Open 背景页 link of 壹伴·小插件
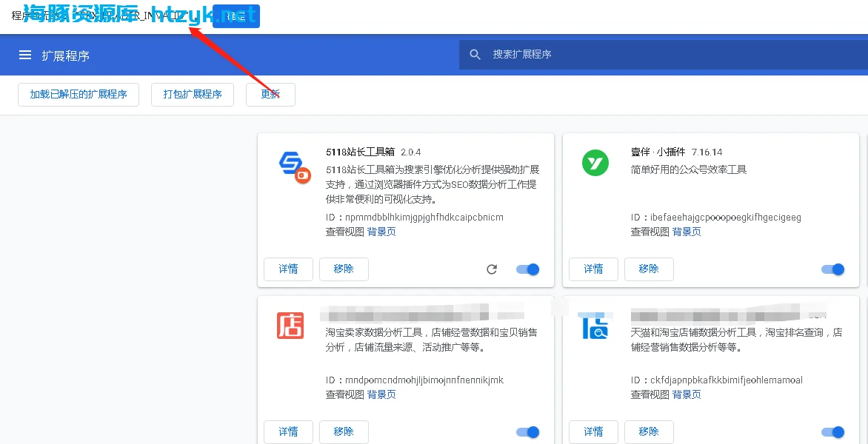The width and height of the screenshot is (868, 444). click(687, 232)
